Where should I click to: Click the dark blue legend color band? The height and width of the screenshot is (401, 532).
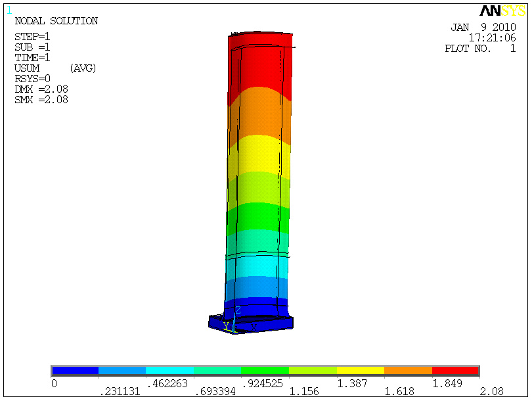pos(76,371)
